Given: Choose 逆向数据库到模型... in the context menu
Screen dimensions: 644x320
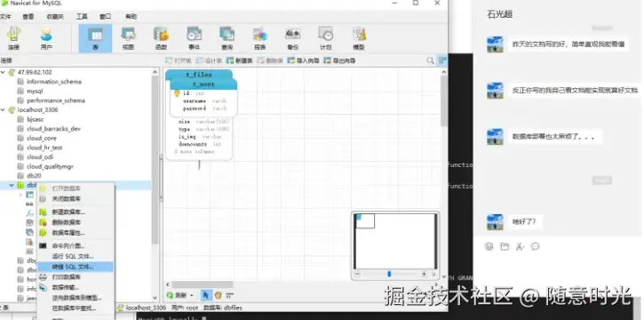Looking at the screenshot, I should [76, 298].
